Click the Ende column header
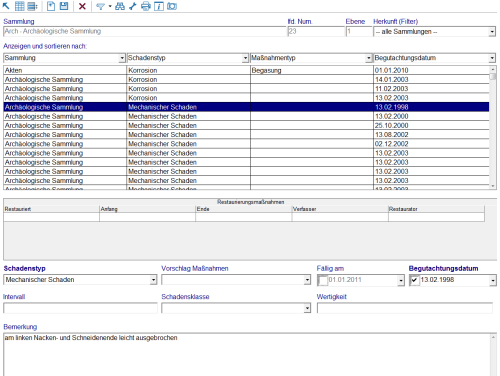 click(244, 209)
